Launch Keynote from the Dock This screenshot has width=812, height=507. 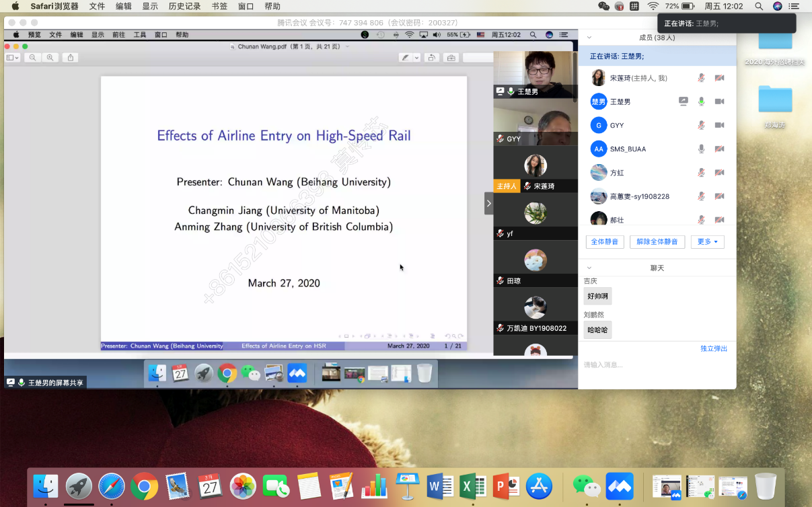407,485
